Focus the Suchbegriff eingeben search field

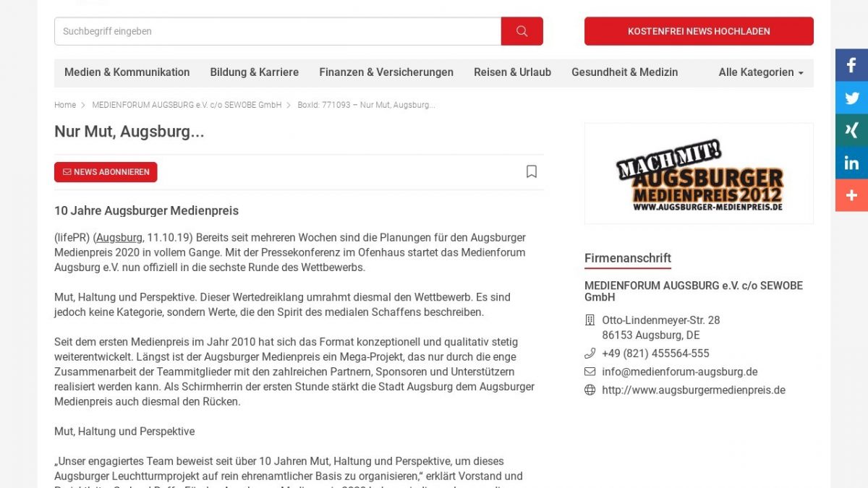point(278,31)
